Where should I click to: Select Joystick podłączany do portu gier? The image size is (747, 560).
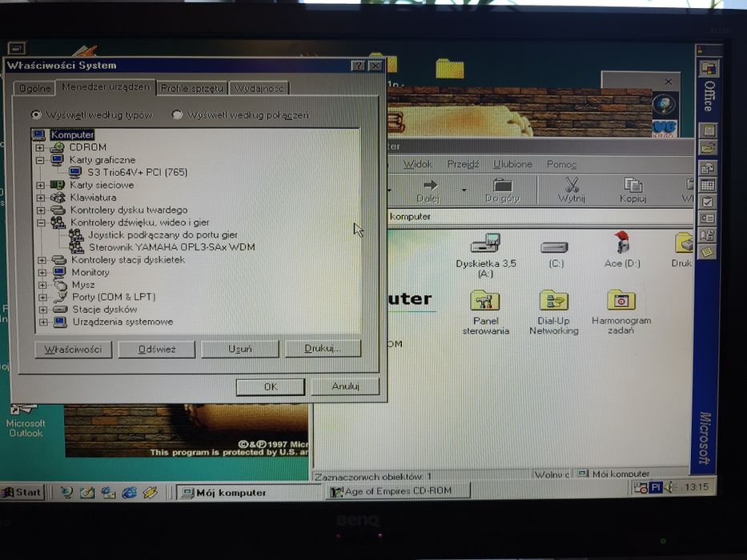[x=163, y=234]
